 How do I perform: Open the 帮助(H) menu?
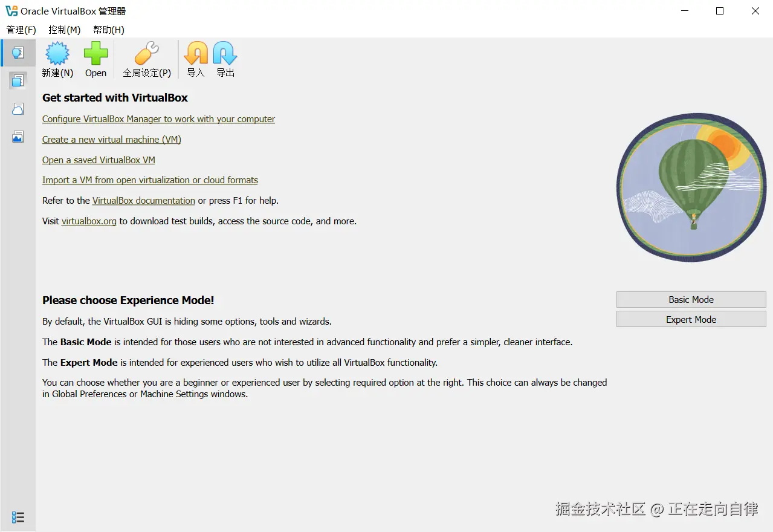(109, 30)
